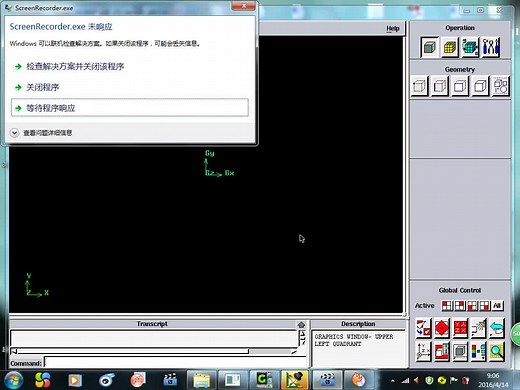Click the XYZ axes orient model icon
The image size is (520, 390).
point(423,352)
